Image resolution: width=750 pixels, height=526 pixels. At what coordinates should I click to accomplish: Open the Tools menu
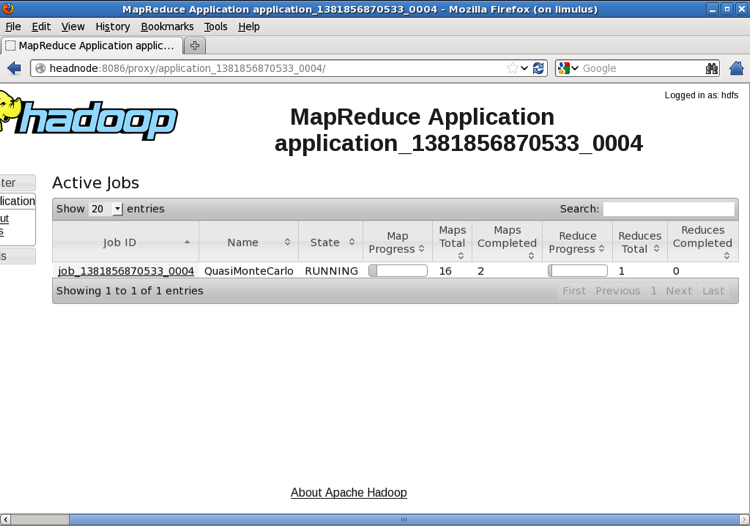(216, 27)
